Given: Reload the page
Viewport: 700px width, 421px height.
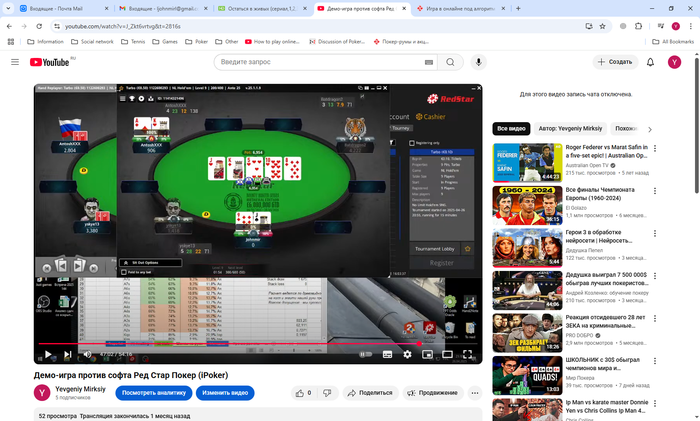Looking at the screenshot, I should click(x=39, y=26).
